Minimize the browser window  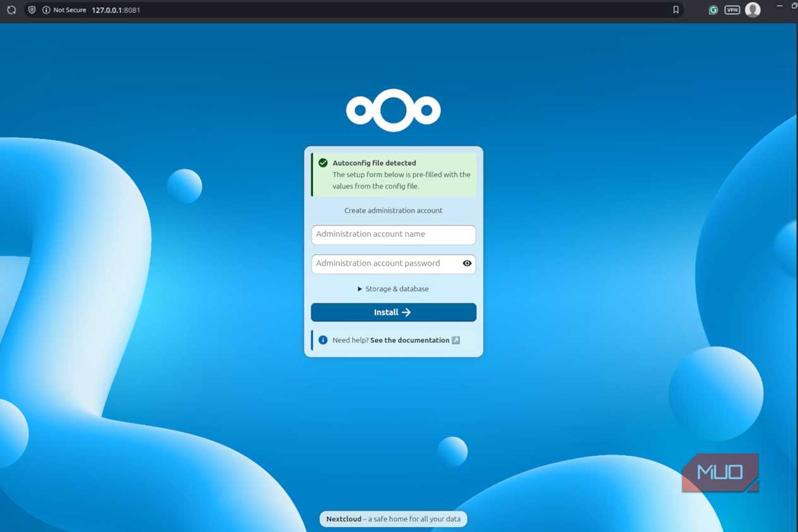pos(780,6)
